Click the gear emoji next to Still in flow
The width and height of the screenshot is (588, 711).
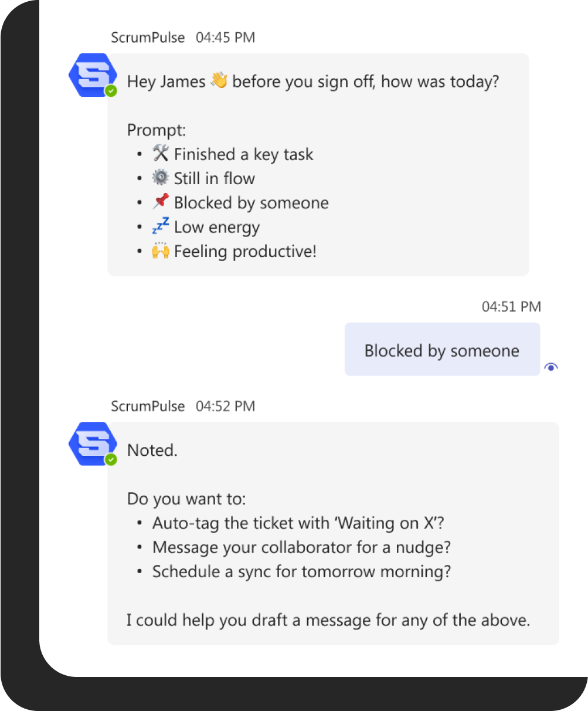(160, 178)
